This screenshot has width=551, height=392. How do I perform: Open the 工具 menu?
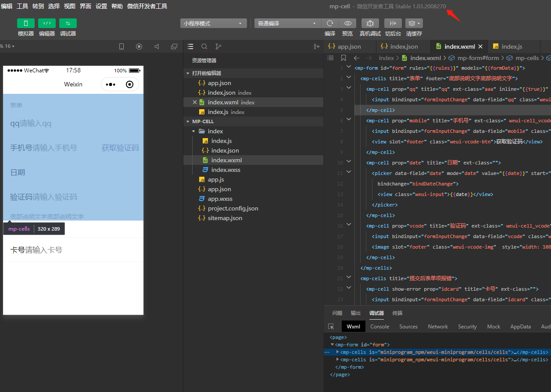click(22, 6)
